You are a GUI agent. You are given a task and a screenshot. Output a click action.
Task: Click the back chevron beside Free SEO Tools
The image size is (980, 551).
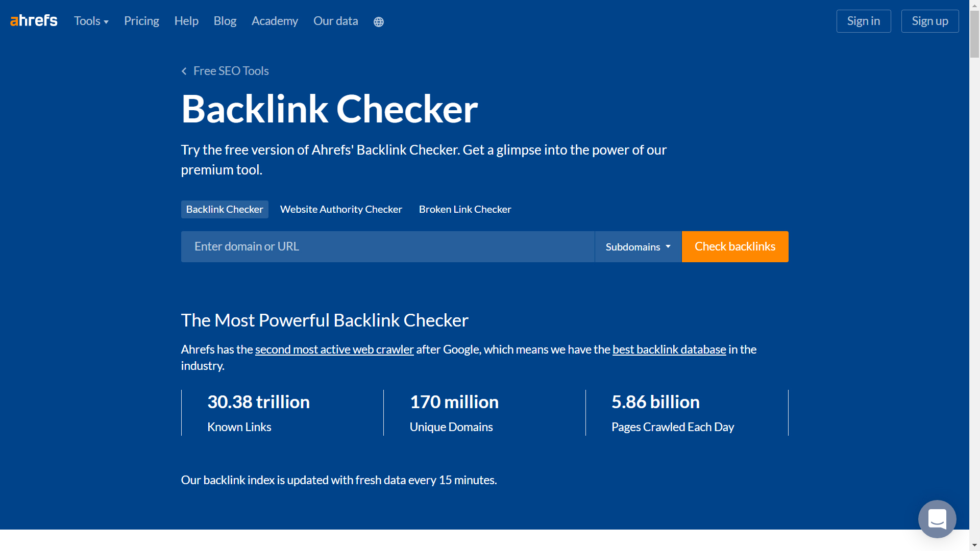tap(184, 71)
